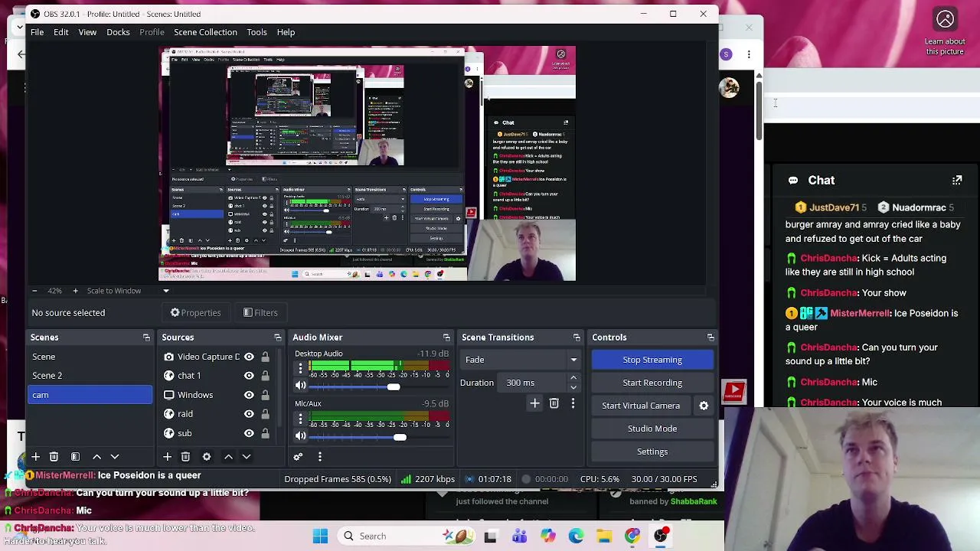Hide the Video Capture Device source

249,357
